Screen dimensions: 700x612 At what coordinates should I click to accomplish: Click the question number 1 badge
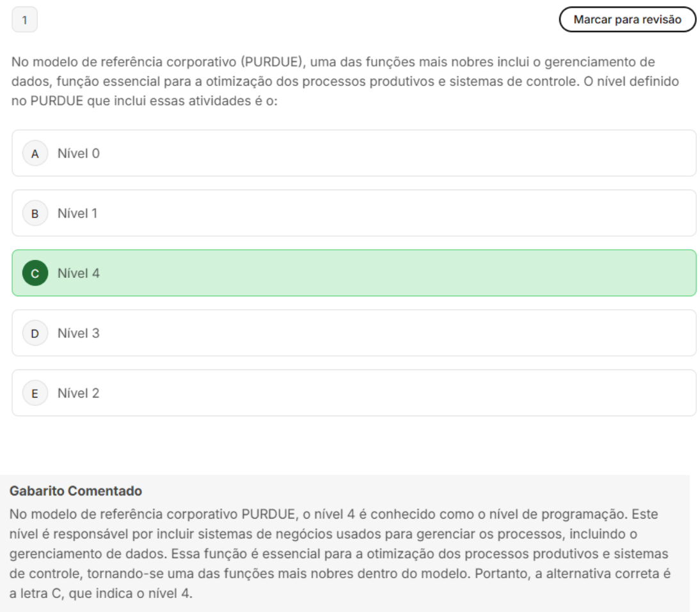point(24,20)
